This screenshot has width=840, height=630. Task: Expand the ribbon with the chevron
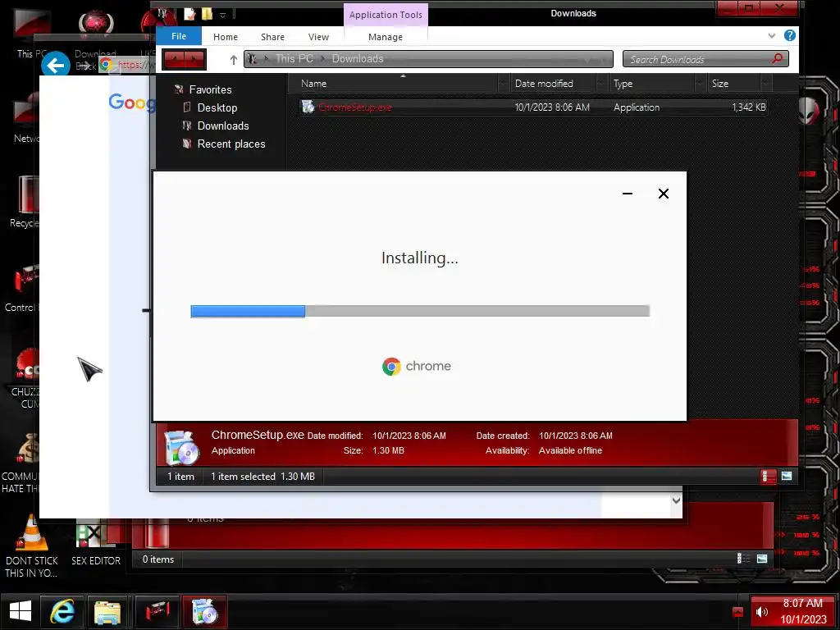[771, 36]
